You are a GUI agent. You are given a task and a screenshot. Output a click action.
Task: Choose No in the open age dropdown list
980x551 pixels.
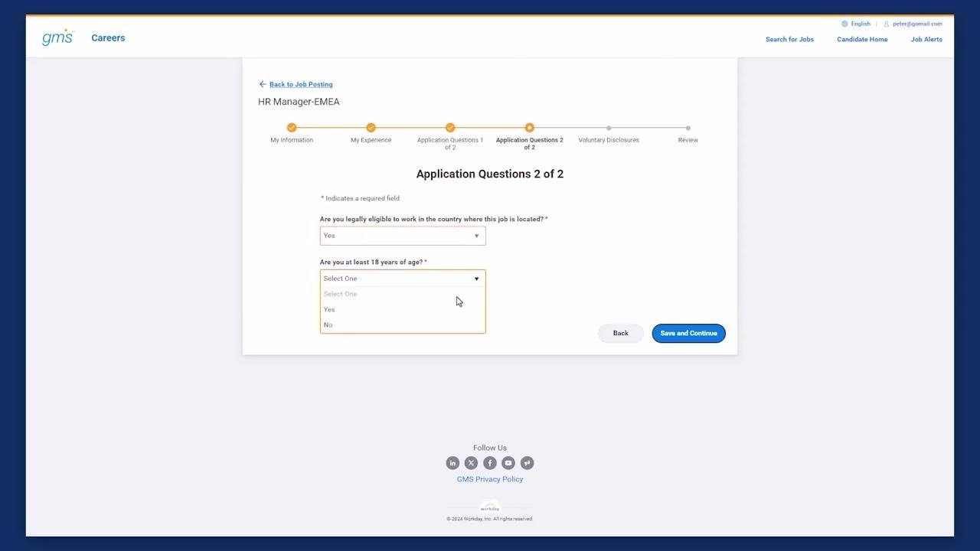point(403,325)
